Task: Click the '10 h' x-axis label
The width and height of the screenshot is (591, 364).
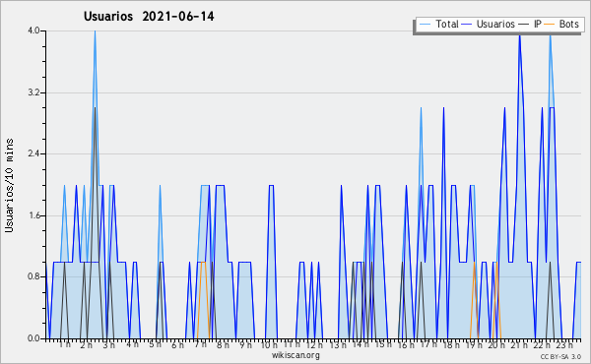Action: 269,345
